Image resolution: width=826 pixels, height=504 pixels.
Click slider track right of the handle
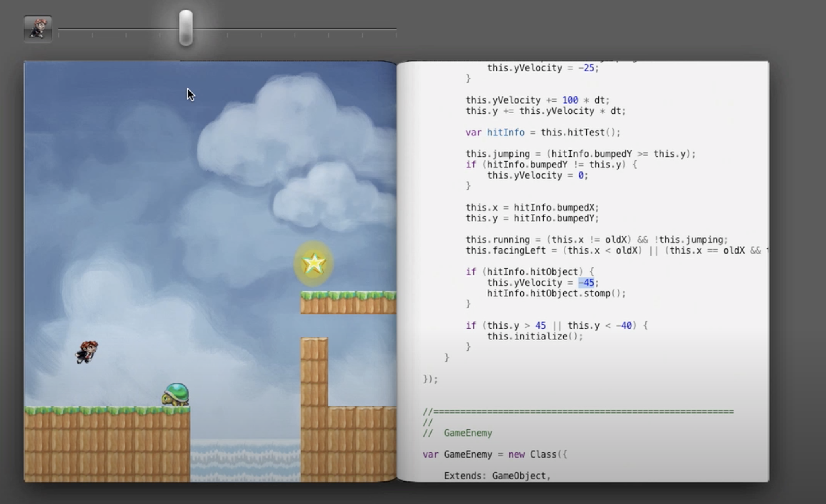pyautogui.click(x=294, y=29)
